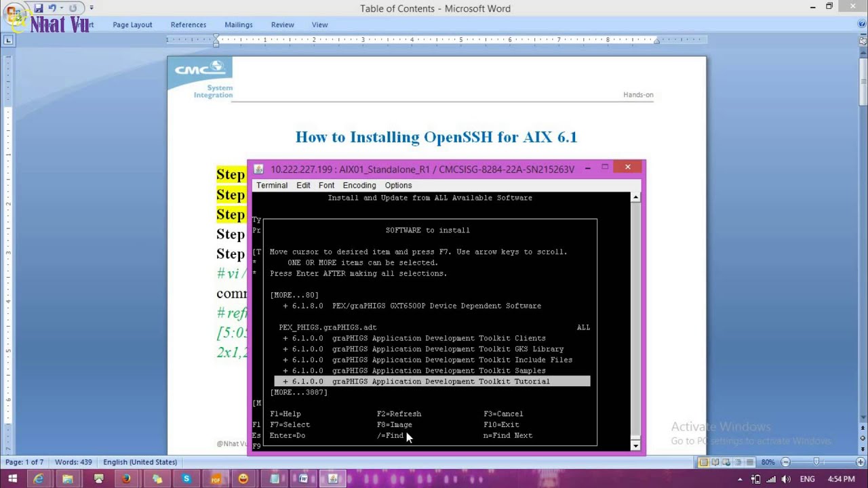Click the Word vertical scrollbar up arrow
Viewport: 868px width, 488px height.
coord(863,51)
